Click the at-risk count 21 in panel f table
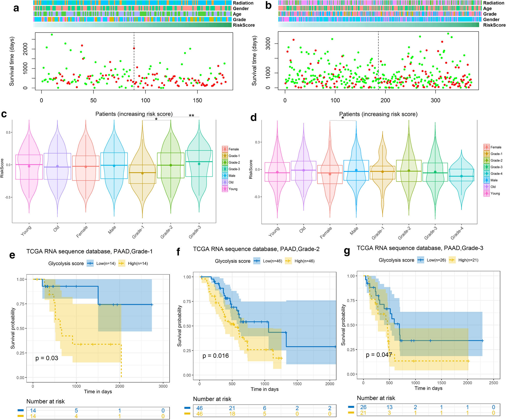The image size is (506, 420). tap(232, 408)
